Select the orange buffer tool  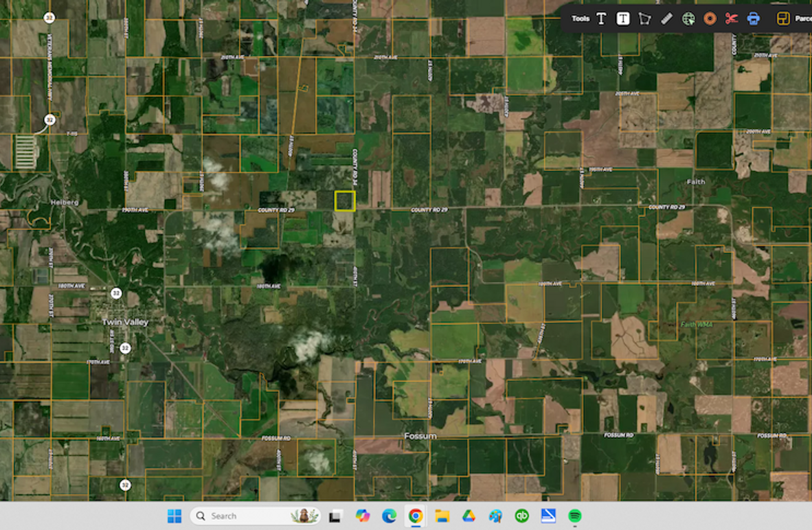point(709,19)
